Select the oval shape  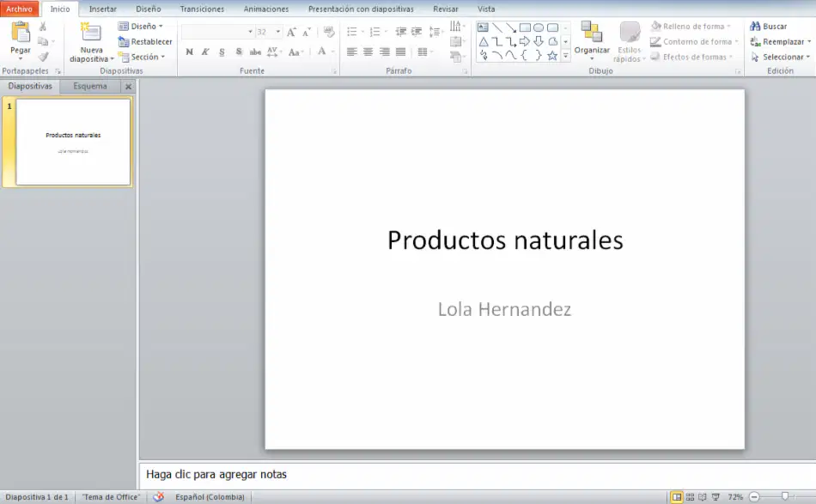point(539,27)
